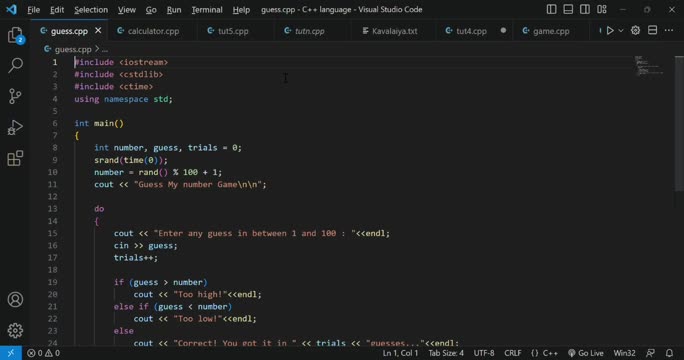Open the Manage gear in activity bar

coord(15,330)
